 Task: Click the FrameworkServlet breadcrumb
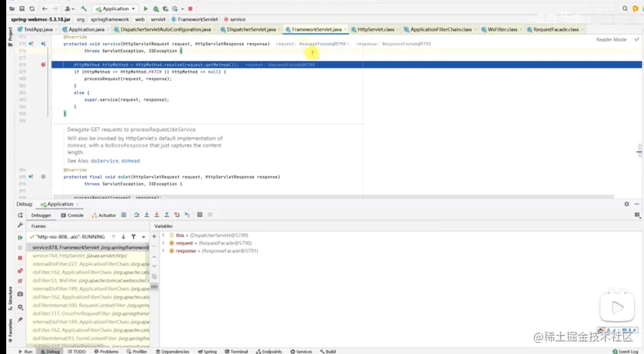[x=195, y=19]
